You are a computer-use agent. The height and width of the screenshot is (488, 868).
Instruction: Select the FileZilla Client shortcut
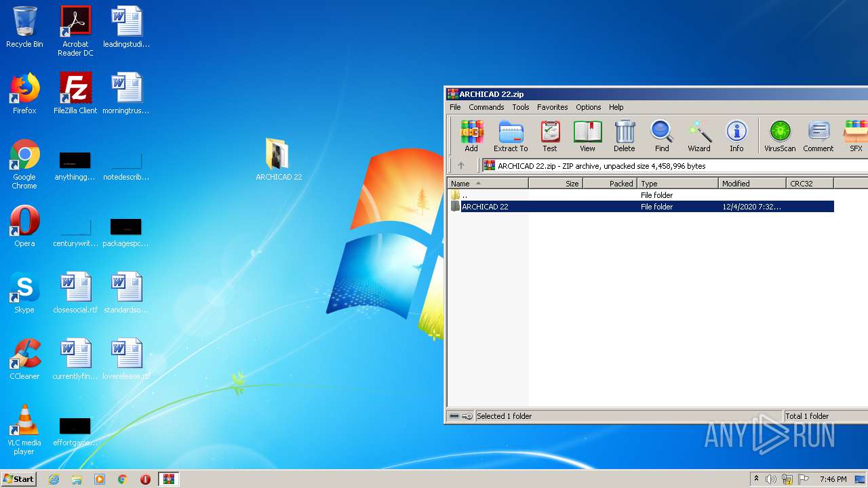coord(75,94)
